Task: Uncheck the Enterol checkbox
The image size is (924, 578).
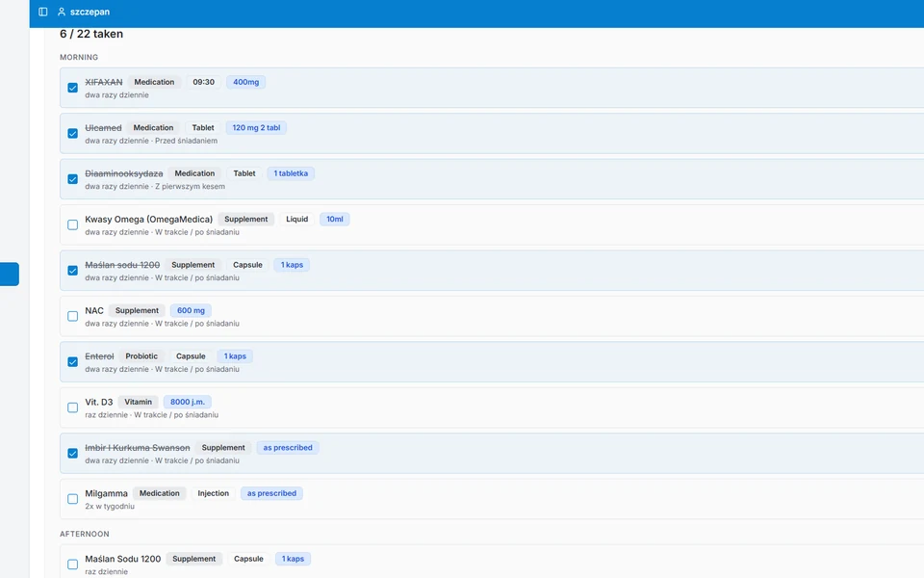Action: pos(72,362)
